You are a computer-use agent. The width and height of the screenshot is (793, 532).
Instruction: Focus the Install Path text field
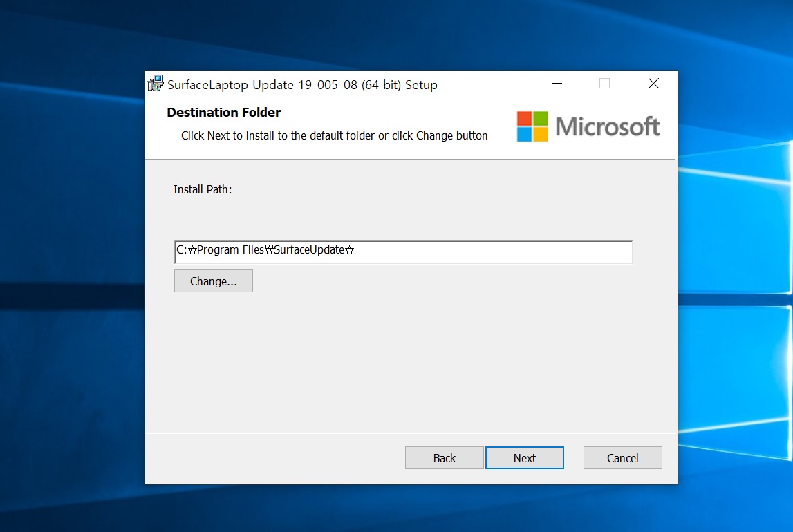[403, 252]
